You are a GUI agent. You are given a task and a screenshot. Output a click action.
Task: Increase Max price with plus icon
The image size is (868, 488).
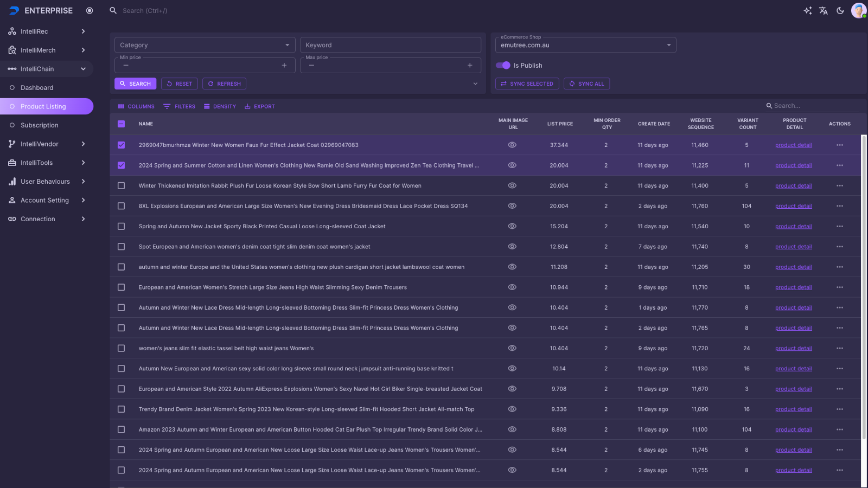(470, 66)
